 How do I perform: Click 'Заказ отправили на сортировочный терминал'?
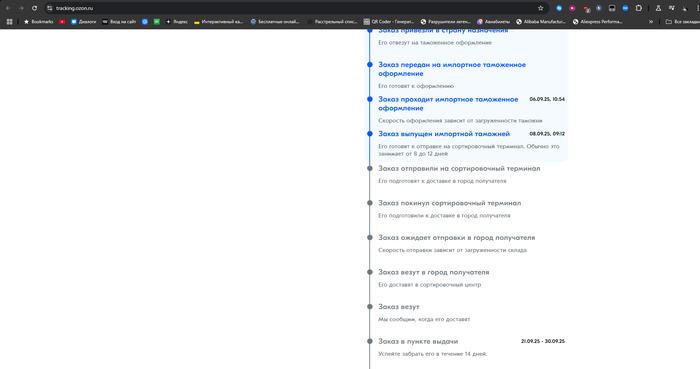459,168
